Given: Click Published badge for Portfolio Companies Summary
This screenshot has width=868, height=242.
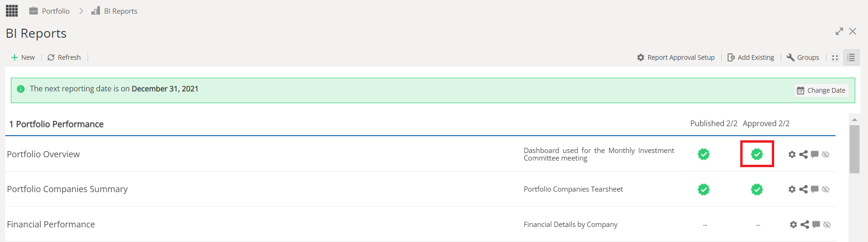Looking at the screenshot, I should (703, 189).
